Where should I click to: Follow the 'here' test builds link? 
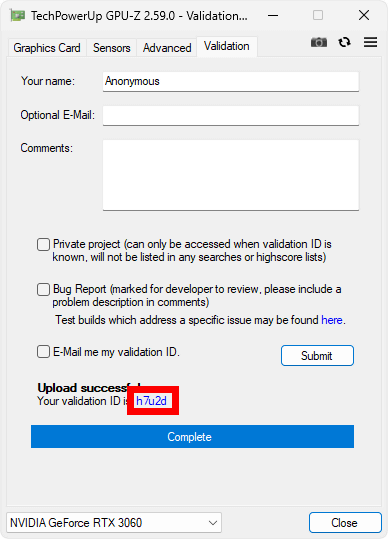point(332,320)
